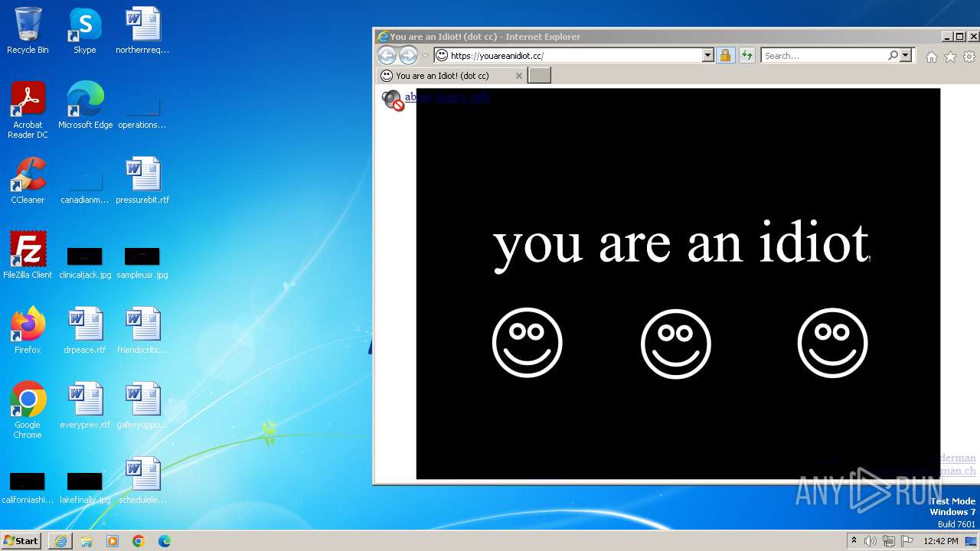The width and height of the screenshot is (980, 551).
Task: Click the volume speaker tray icon
Action: [x=870, y=541]
